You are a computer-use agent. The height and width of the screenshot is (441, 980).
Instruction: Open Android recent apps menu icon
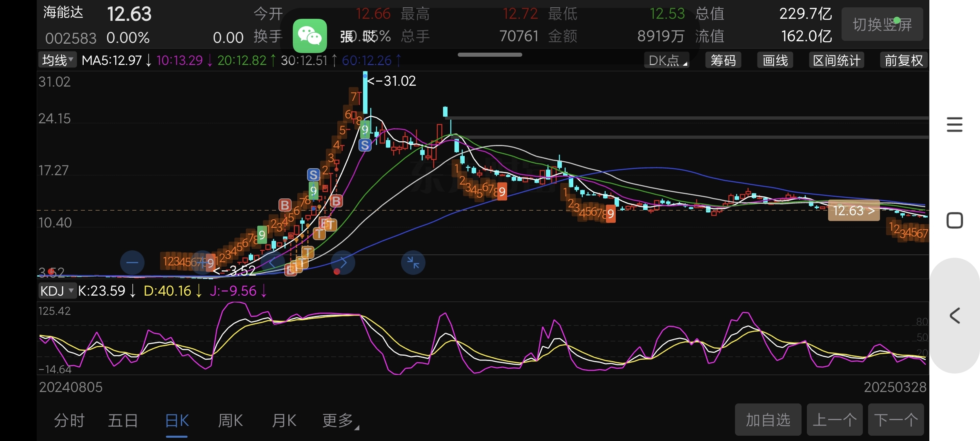click(x=955, y=125)
